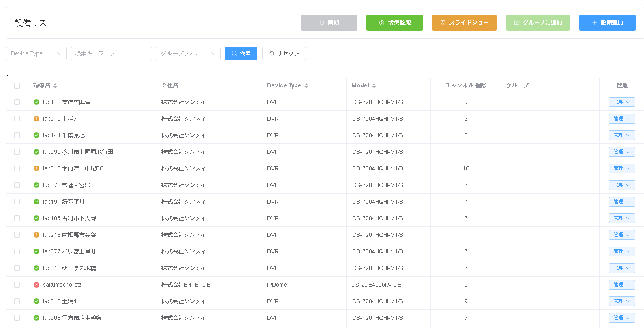The height and width of the screenshot is (328, 644).
Task: Click model cell DS-2DE4225IW-DE
Action: tap(376, 285)
